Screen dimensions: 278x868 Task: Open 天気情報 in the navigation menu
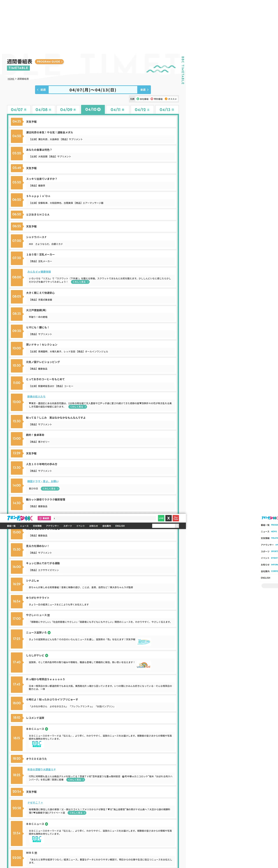(37, 526)
